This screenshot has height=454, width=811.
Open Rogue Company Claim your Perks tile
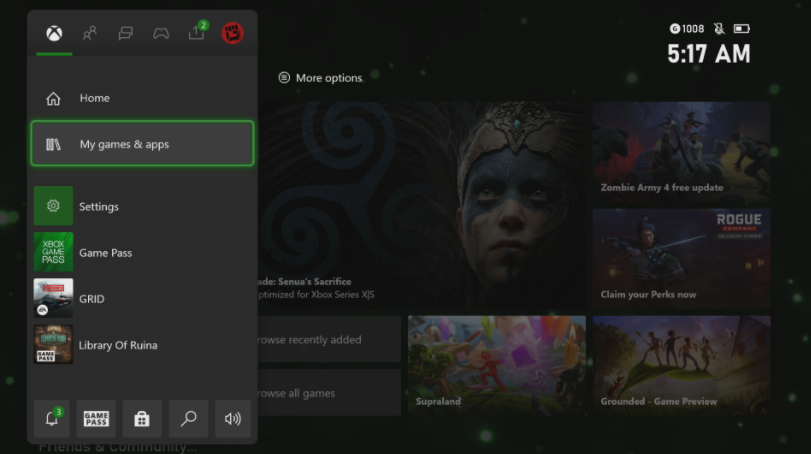tap(681, 259)
